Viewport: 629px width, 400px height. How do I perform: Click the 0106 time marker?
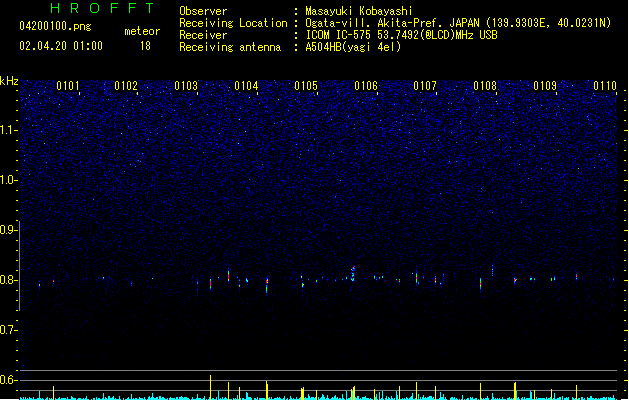pos(366,86)
